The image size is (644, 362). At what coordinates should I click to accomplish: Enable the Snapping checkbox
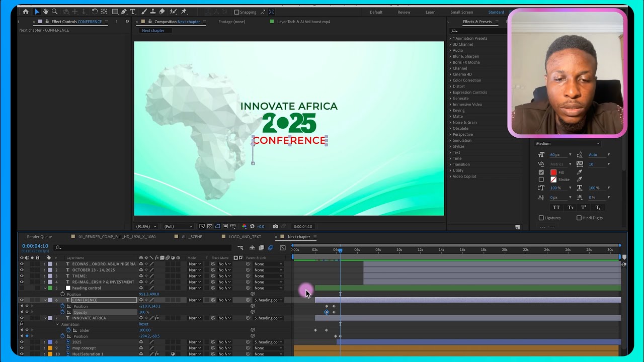point(237,12)
